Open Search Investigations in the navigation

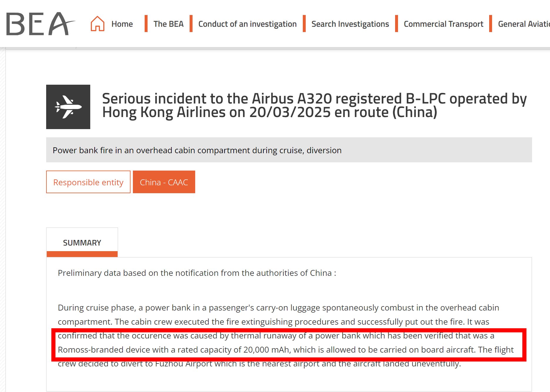click(x=350, y=24)
